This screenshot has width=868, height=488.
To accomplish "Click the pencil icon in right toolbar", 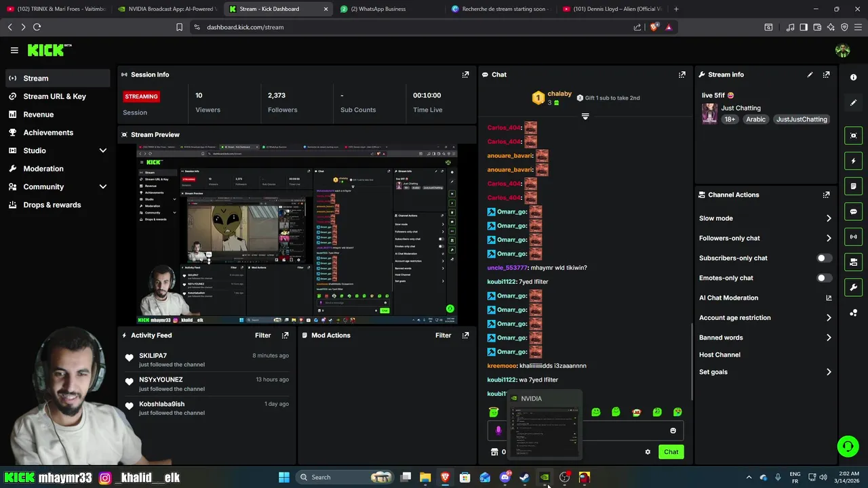I will click(854, 103).
